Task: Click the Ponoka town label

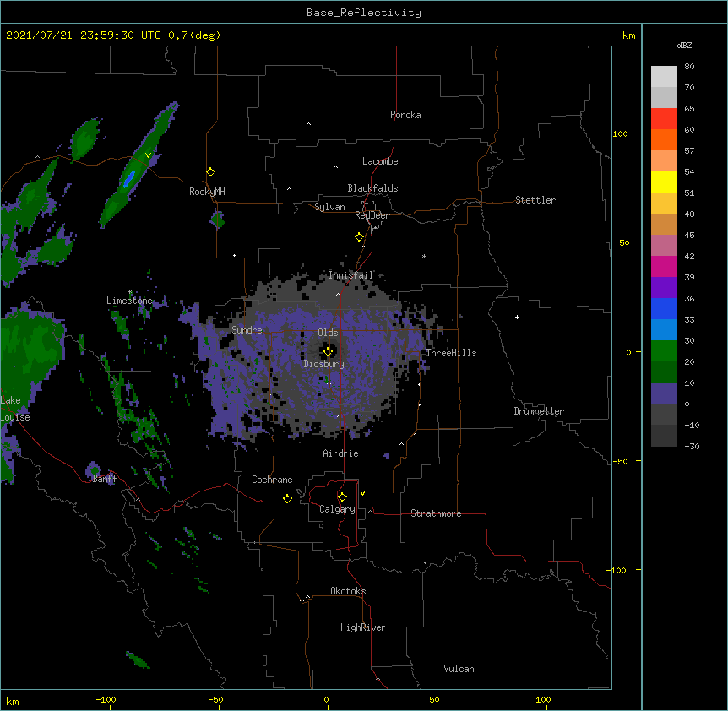Action: (x=405, y=115)
